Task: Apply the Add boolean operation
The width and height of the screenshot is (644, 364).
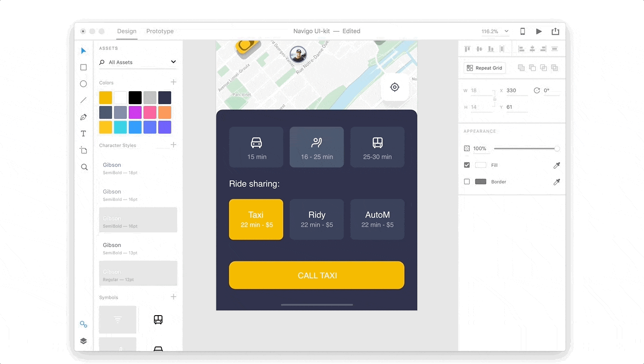Action: 521,68
